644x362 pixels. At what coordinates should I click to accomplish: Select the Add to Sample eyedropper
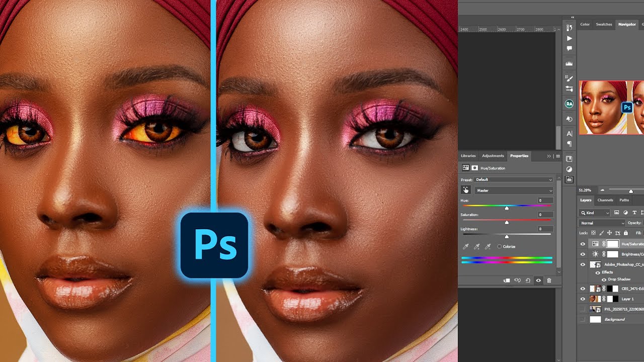tap(476, 246)
